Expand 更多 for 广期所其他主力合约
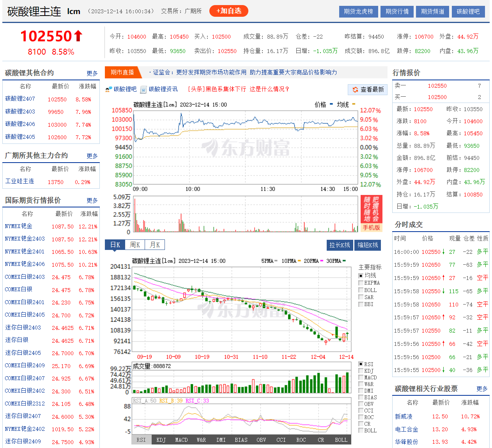Screen dimensions: 492x448 coord(92,156)
